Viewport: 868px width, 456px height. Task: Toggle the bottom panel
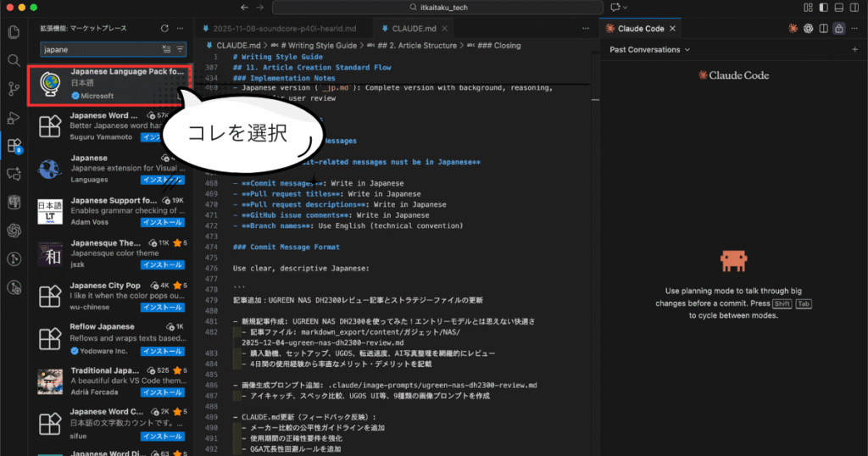point(839,7)
